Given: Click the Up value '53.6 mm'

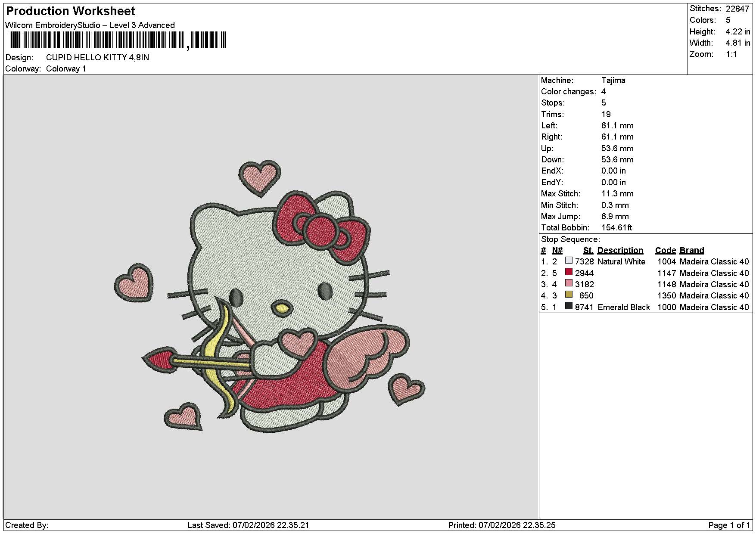Looking at the screenshot, I should (617, 149).
